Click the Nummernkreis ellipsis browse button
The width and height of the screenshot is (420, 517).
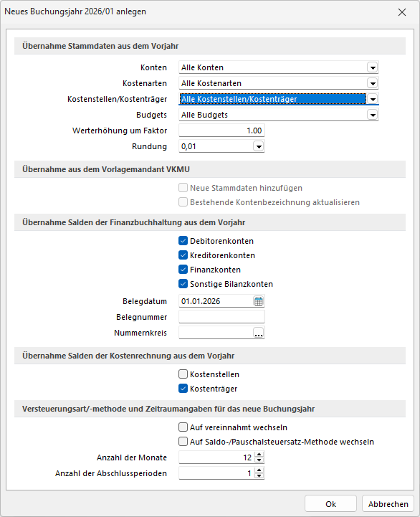259,333
